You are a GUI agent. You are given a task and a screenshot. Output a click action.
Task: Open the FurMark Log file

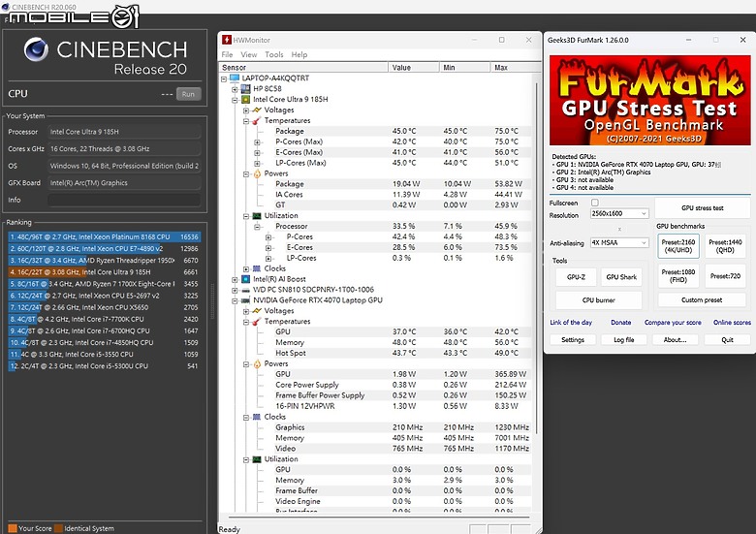pyautogui.click(x=624, y=340)
